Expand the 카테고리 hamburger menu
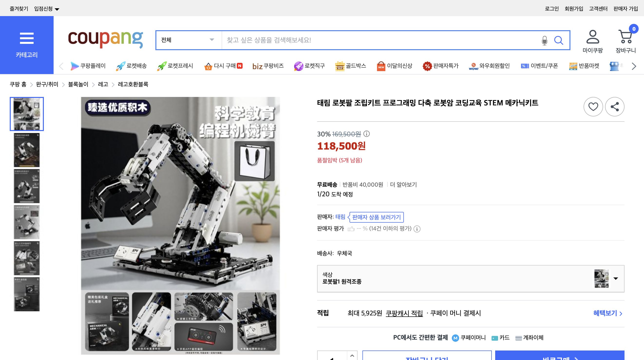The image size is (644, 360). click(27, 38)
